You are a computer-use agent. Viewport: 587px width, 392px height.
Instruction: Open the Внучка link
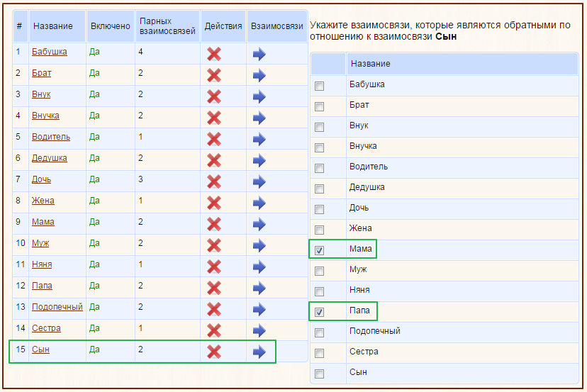tap(45, 116)
